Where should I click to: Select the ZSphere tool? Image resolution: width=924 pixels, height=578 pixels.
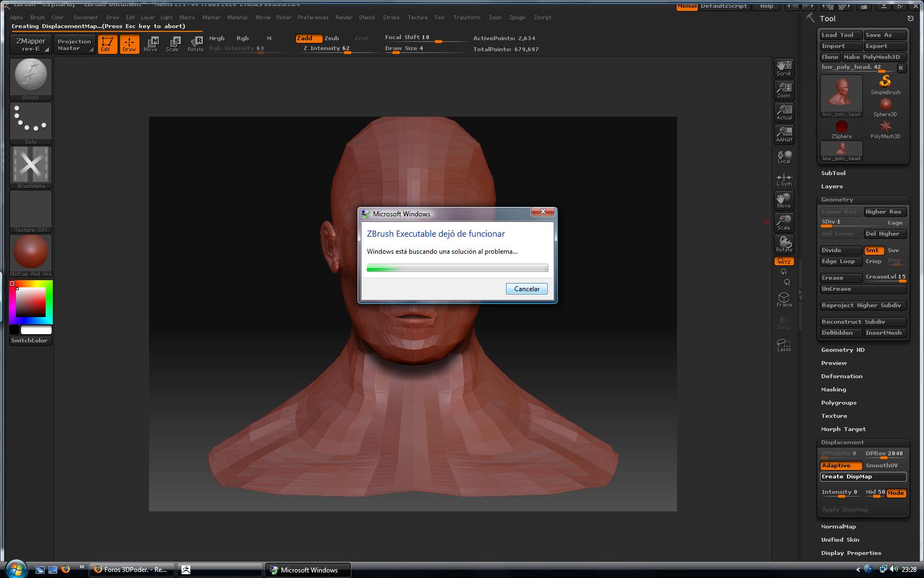pyautogui.click(x=842, y=129)
